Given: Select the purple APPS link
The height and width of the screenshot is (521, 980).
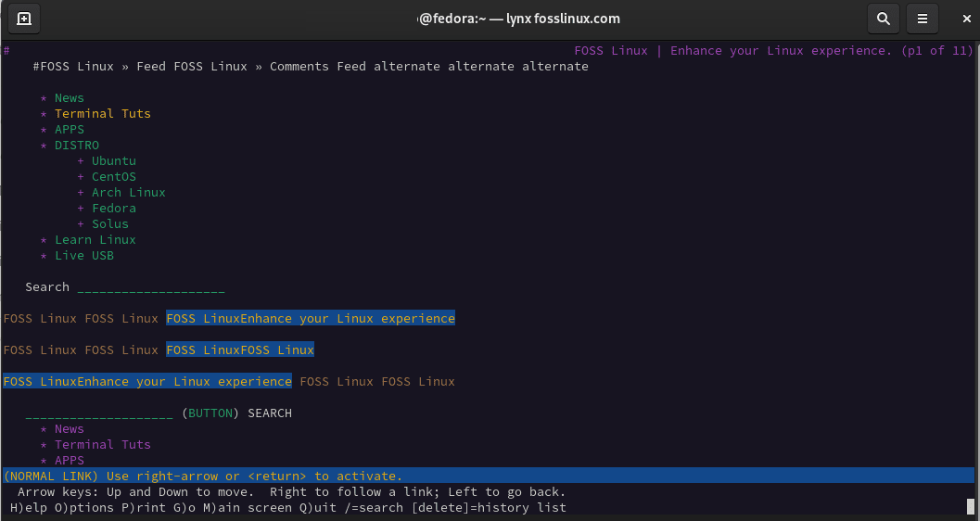Looking at the screenshot, I should pos(69,461).
